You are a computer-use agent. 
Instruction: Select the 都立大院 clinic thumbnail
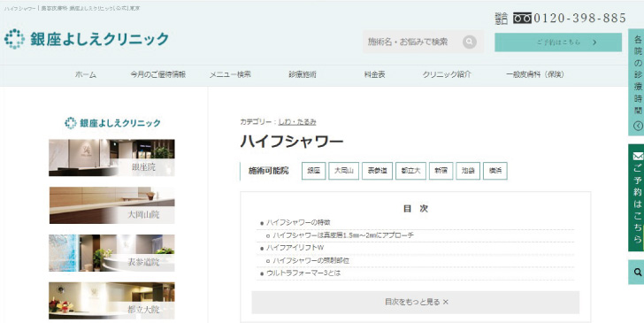pos(111,301)
